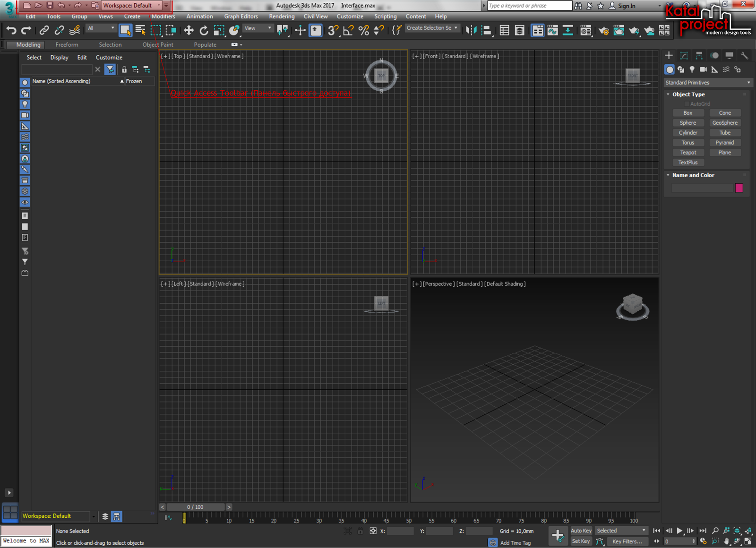Create a Teapot primitive button
This screenshot has height=548, width=756.
(x=688, y=153)
